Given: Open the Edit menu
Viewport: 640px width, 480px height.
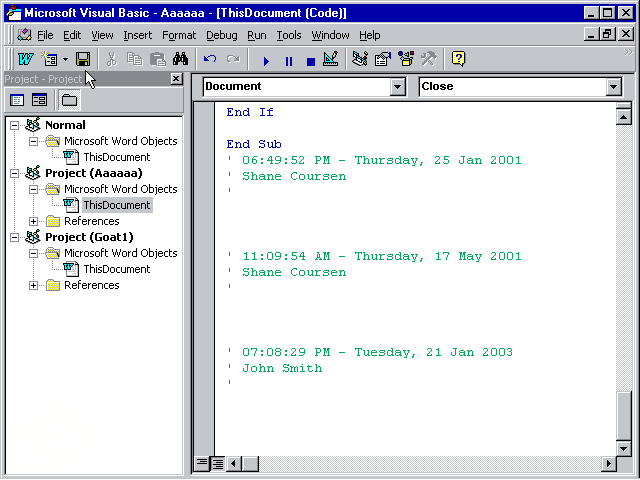Looking at the screenshot, I should pyautogui.click(x=72, y=36).
